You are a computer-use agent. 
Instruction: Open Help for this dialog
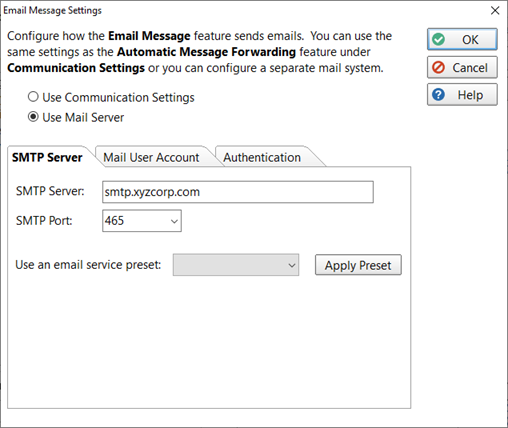pyautogui.click(x=462, y=95)
